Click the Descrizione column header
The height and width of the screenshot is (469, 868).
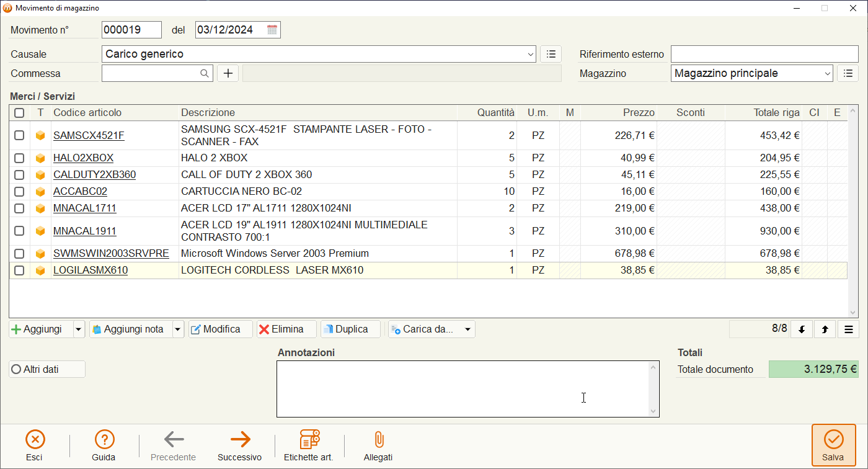click(x=318, y=113)
